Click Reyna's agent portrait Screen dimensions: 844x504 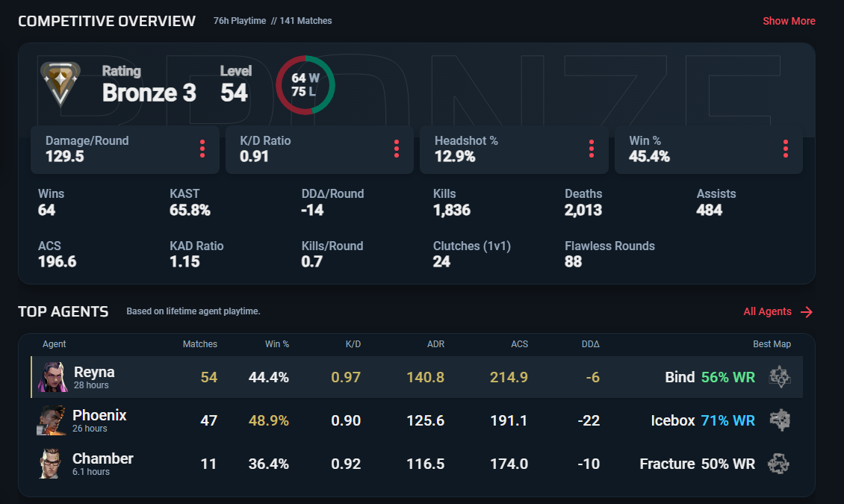pos(52,377)
